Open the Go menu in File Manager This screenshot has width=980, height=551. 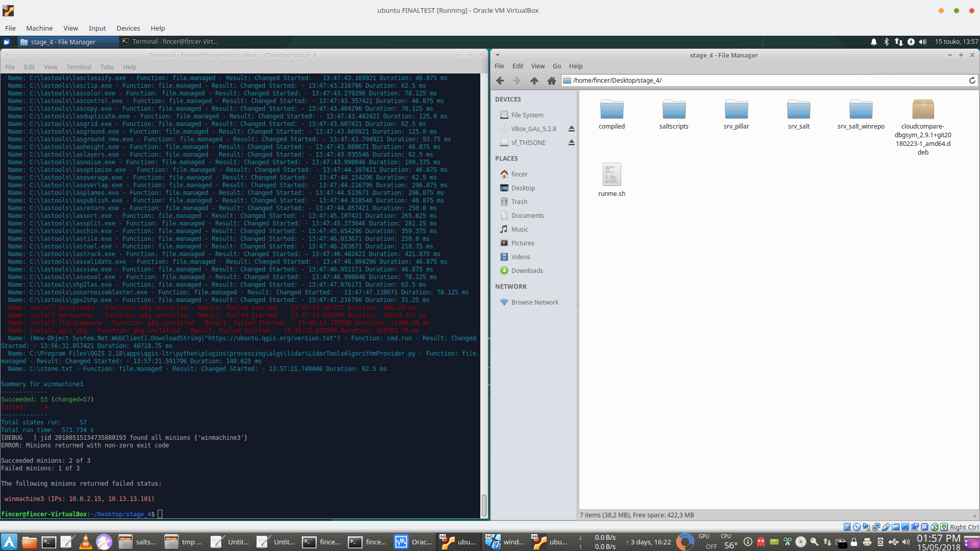(x=556, y=66)
